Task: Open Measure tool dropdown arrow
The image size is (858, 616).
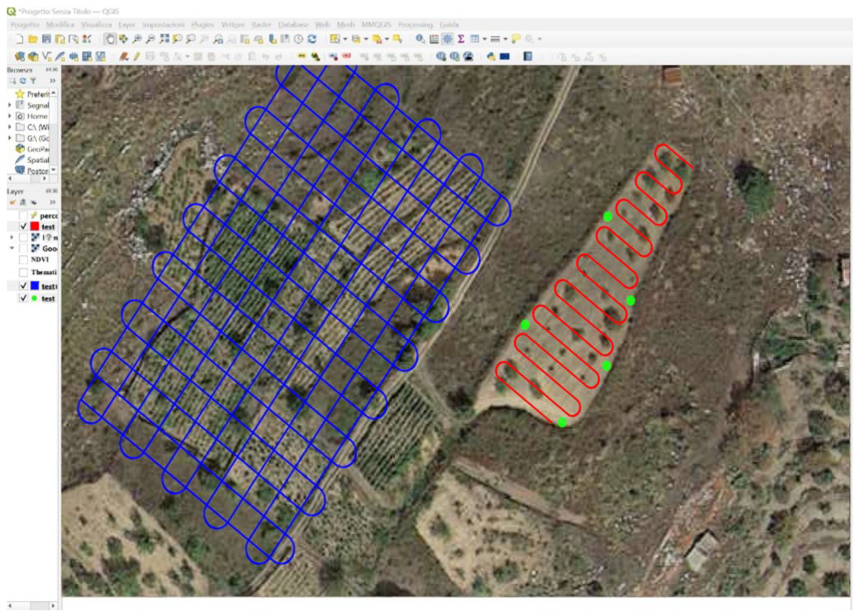Action: 505,39
